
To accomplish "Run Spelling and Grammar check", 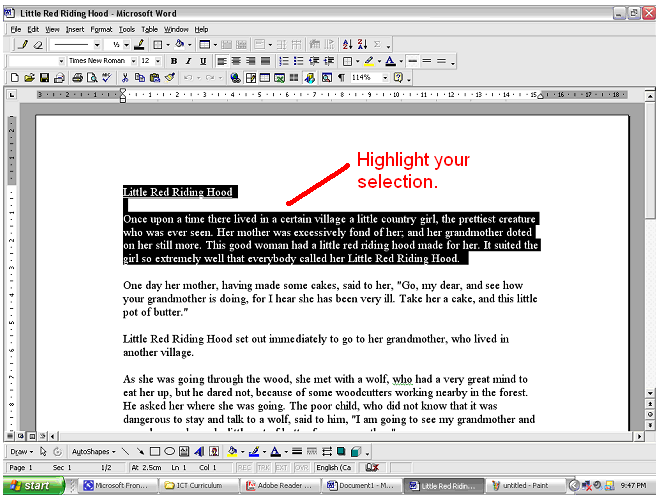I will [106, 78].
